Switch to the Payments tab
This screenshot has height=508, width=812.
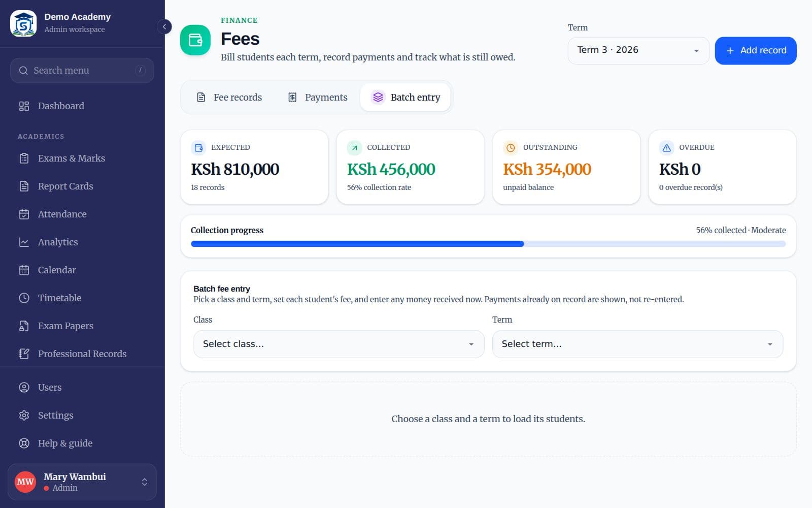318,97
